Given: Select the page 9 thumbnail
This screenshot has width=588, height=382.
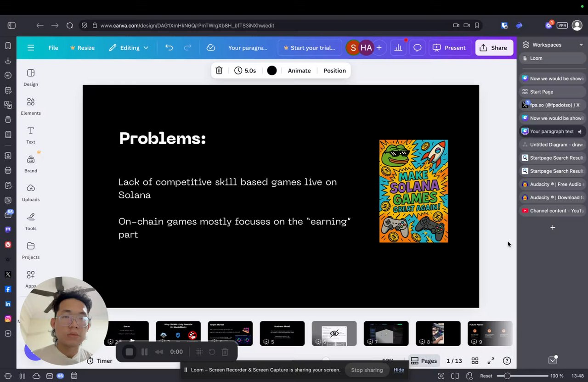Looking at the screenshot, I should pos(490,333).
